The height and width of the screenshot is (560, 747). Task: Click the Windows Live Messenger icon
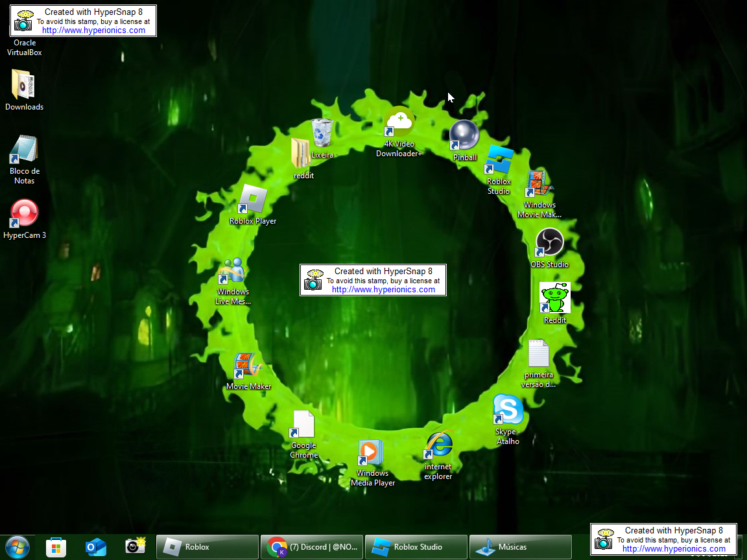[232, 271]
